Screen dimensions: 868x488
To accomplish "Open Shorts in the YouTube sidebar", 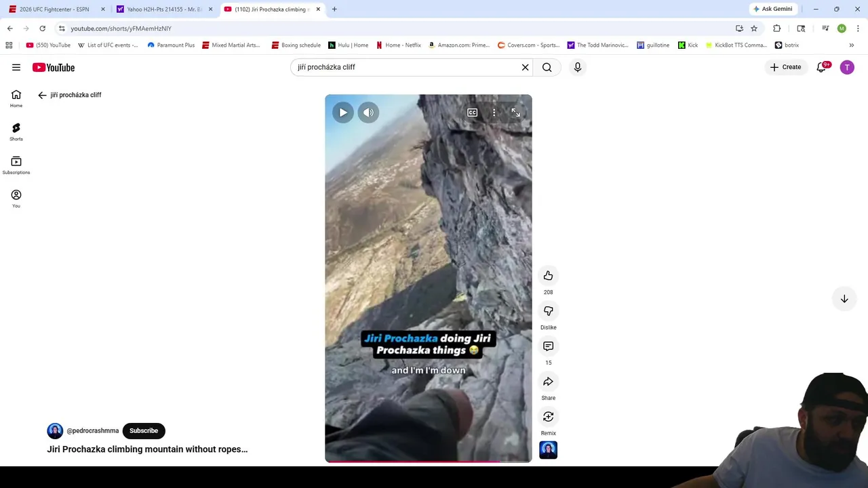I will pos(16,131).
